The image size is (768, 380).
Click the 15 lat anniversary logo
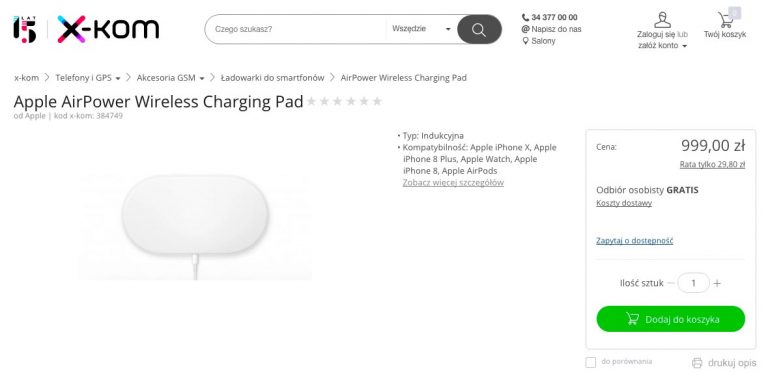coord(24,29)
